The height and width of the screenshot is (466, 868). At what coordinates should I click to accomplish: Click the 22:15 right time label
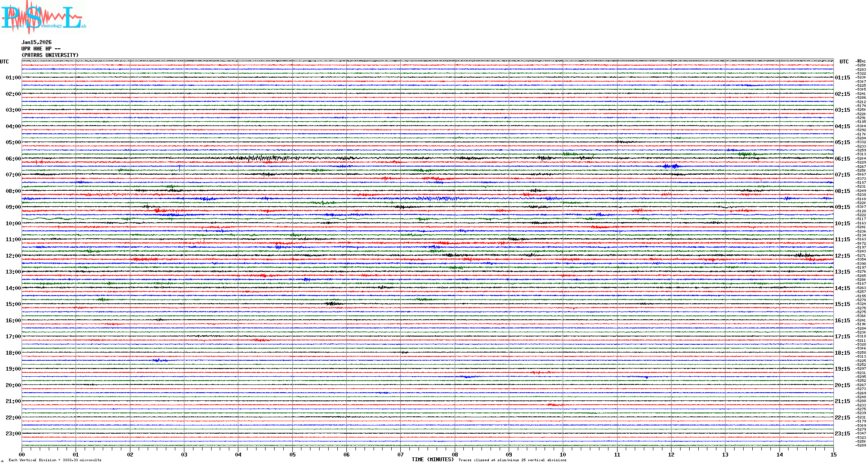point(842,418)
